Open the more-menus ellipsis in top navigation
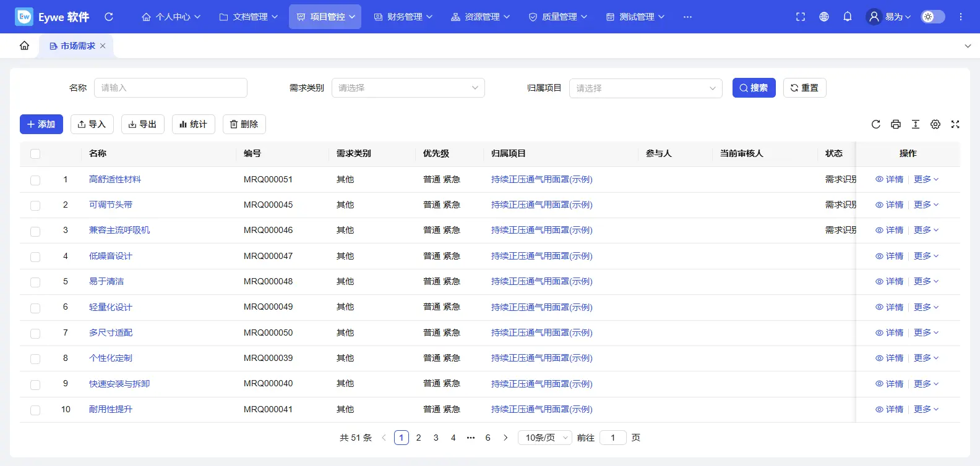980x466 pixels. click(x=687, y=17)
